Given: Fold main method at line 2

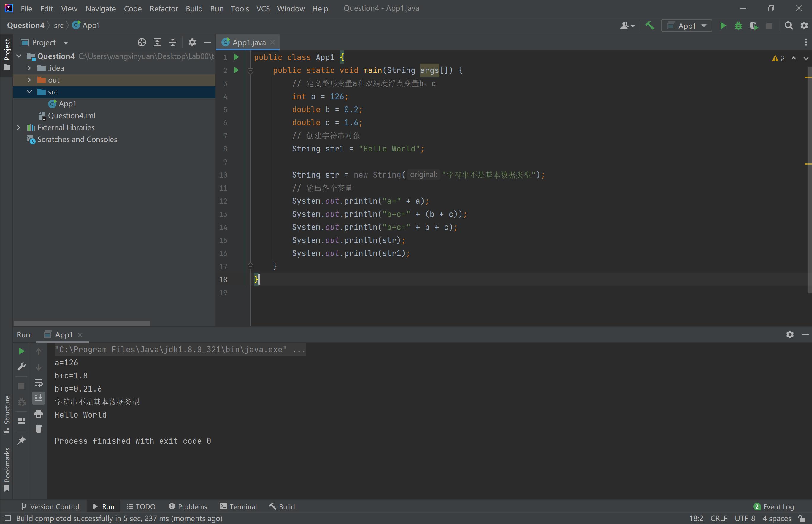Looking at the screenshot, I should coord(250,71).
